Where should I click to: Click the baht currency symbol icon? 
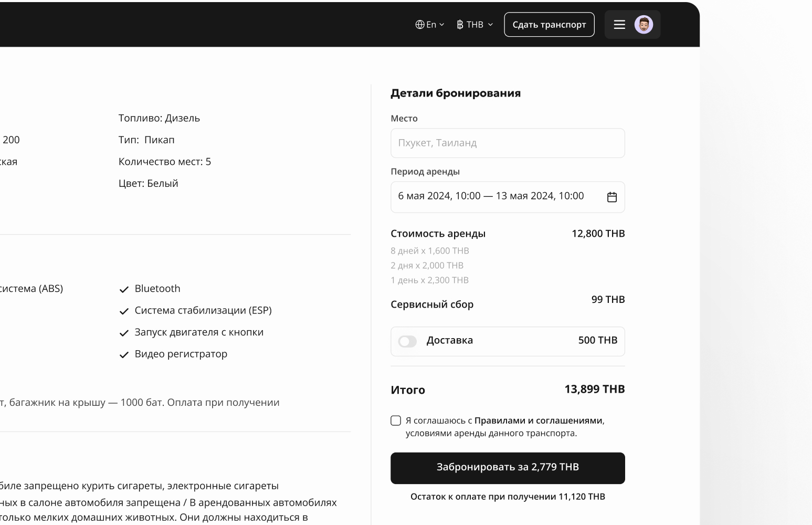[x=460, y=25]
